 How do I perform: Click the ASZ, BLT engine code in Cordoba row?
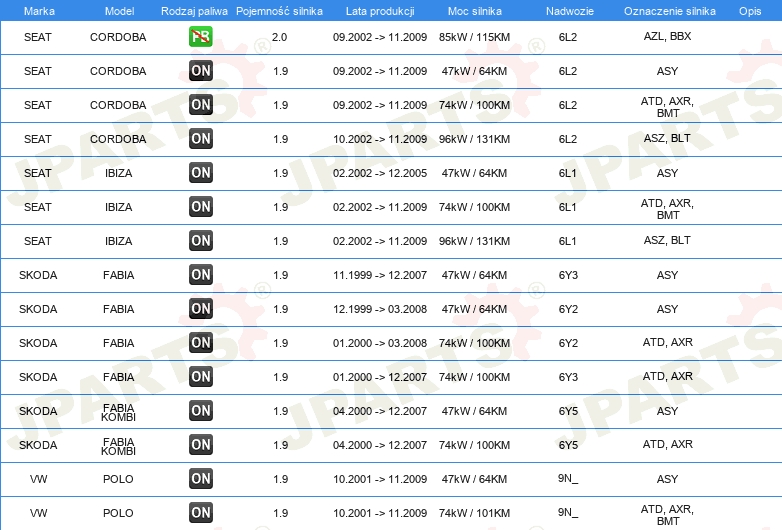click(667, 138)
